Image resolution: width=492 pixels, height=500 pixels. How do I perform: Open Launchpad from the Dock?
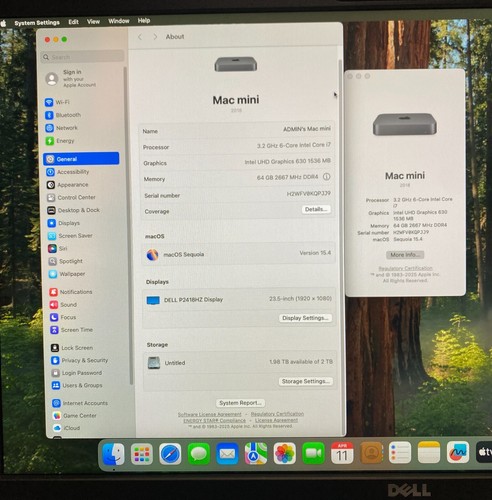click(x=142, y=454)
